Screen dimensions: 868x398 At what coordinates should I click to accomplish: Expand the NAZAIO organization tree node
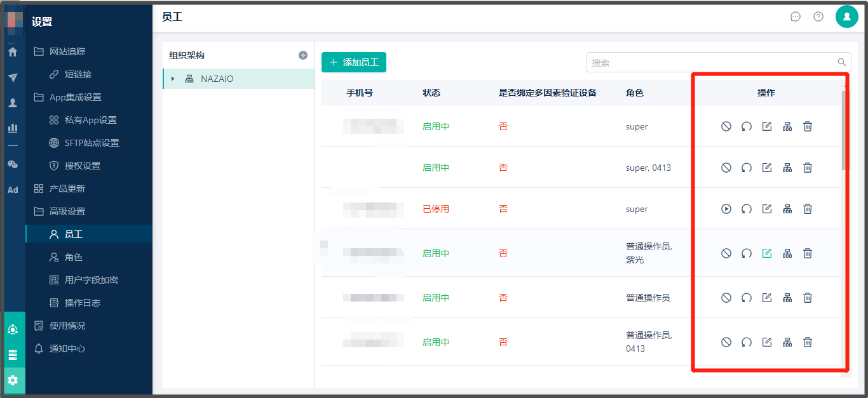pyautogui.click(x=173, y=79)
